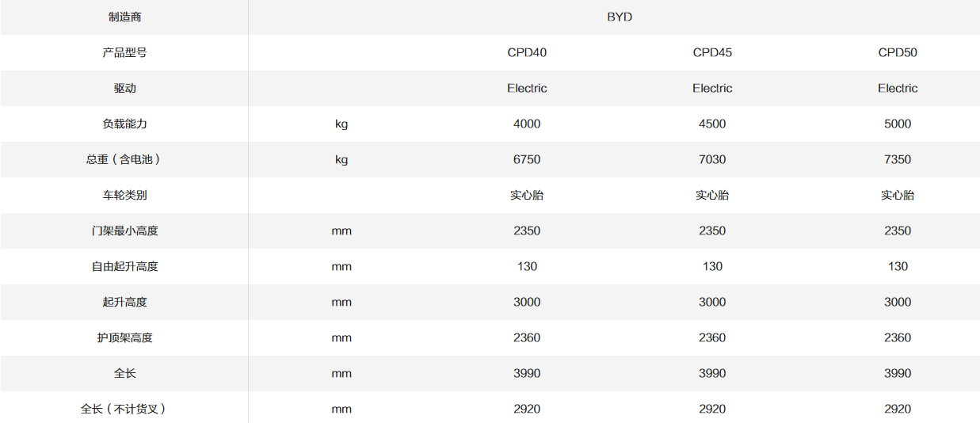The width and height of the screenshot is (980, 423).
Task: Select the CPD50 model header
Action: [x=898, y=52]
